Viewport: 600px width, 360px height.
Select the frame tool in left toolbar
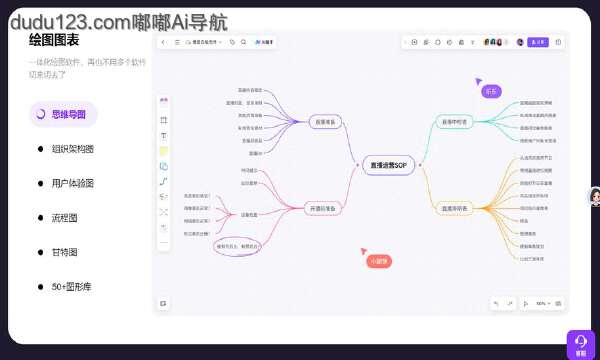coord(164,120)
